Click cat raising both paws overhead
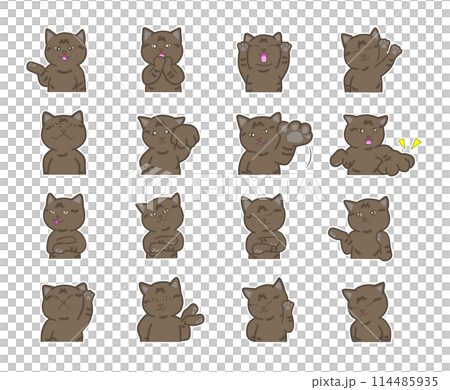Image resolution: width=450 pixels, height=390 pixels. 264,62
